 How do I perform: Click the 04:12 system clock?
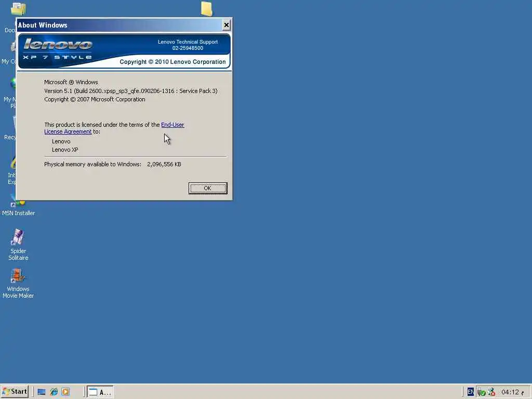click(x=510, y=392)
